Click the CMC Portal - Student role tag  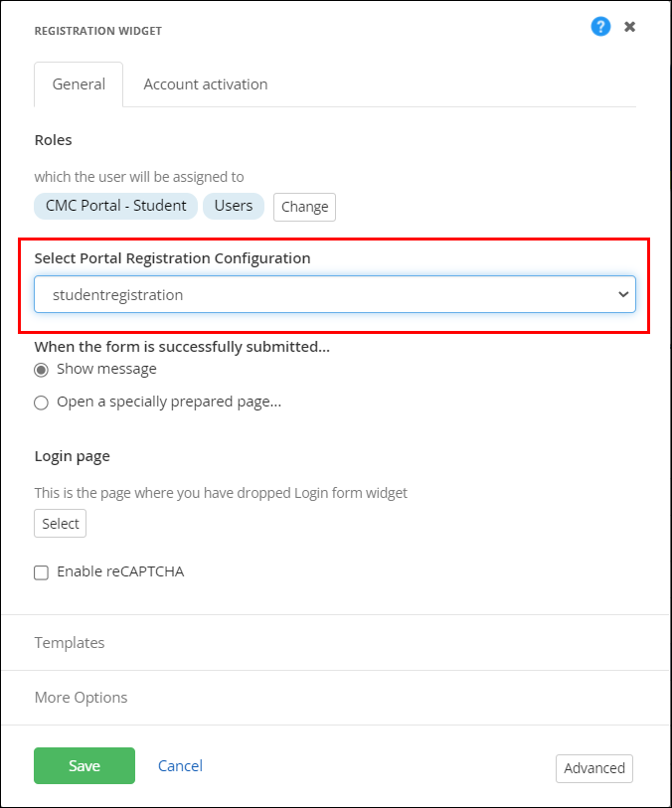[x=116, y=206]
